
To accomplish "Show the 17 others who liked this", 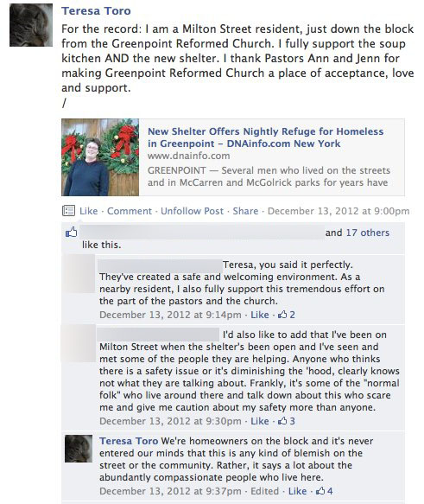I will [x=368, y=233].
